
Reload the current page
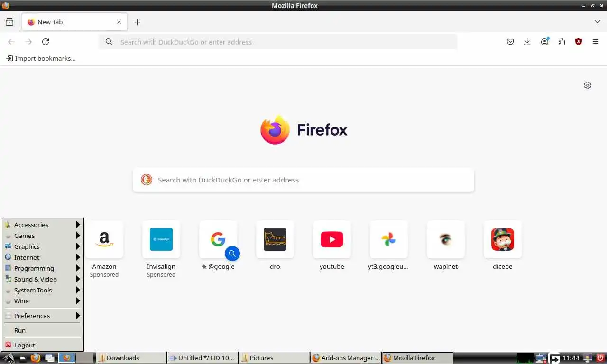point(46,42)
